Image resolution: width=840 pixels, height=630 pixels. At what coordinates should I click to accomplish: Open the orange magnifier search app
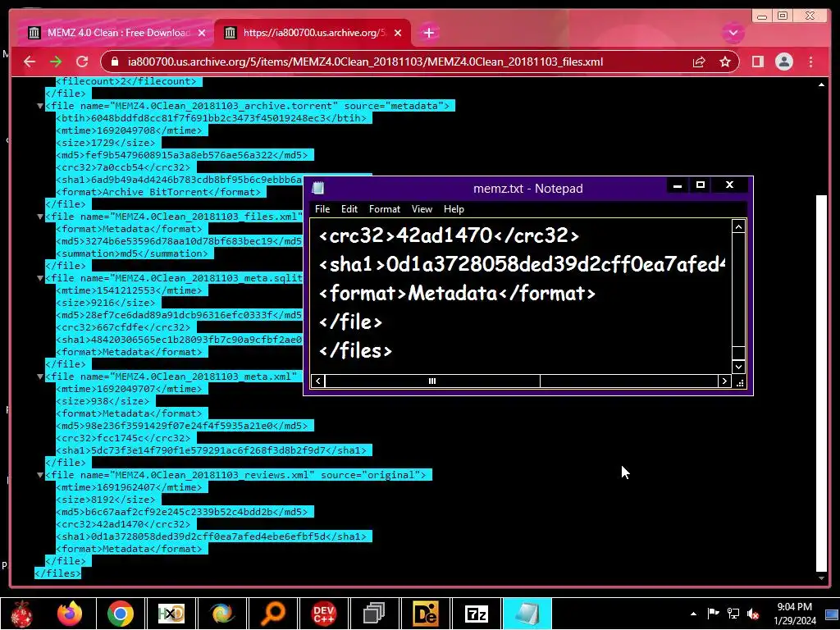click(x=272, y=614)
